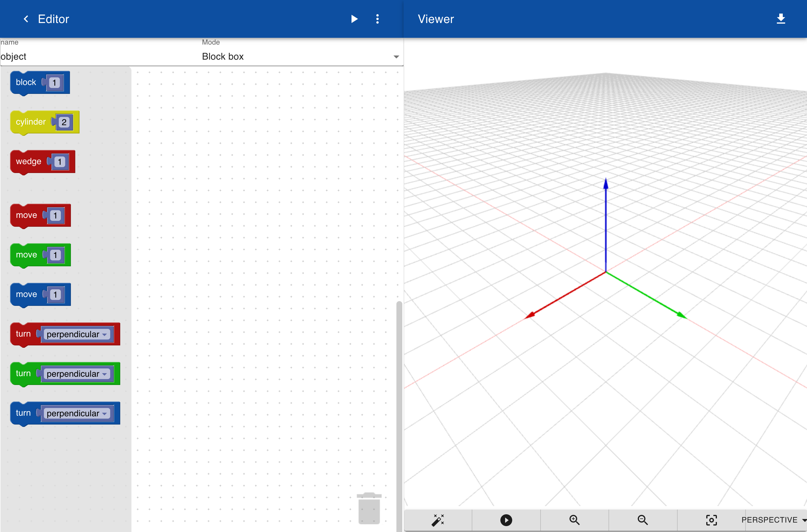Edit the number 1 in the wedge piece

(x=59, y=162)
